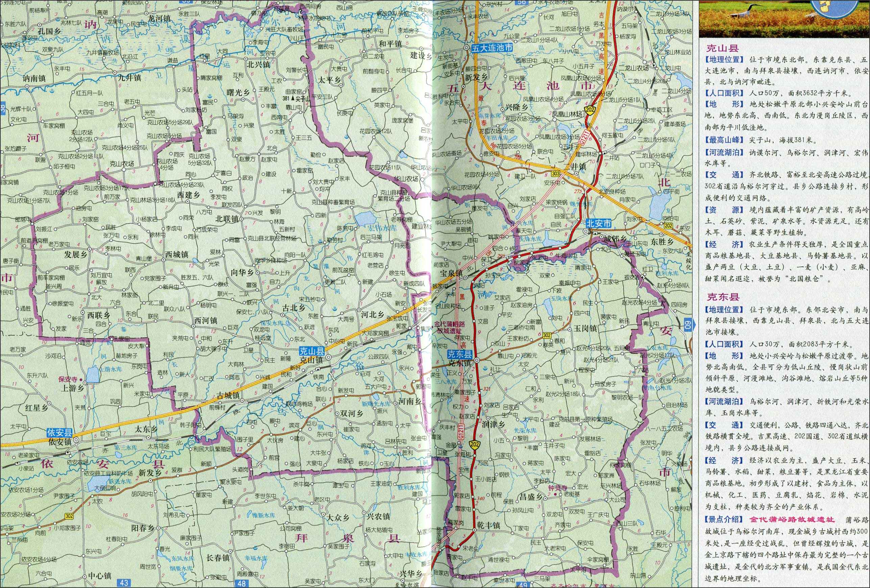Click the yellow 202 shield below 润津乡

coord(475,444)
